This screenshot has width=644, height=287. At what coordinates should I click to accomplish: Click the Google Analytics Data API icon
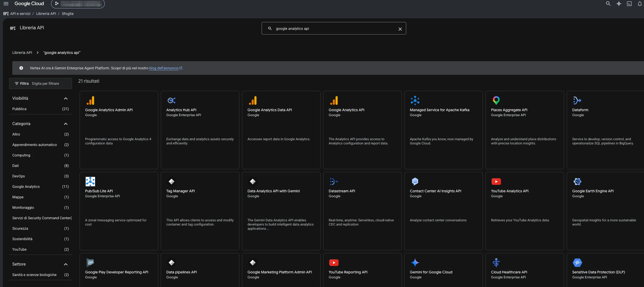click(x=253, y=100)
